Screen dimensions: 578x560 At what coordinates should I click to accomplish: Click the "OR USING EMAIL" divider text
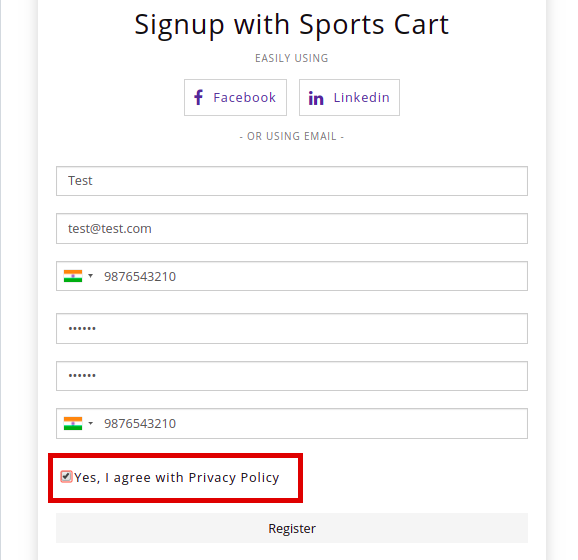[x=292, y=136]
